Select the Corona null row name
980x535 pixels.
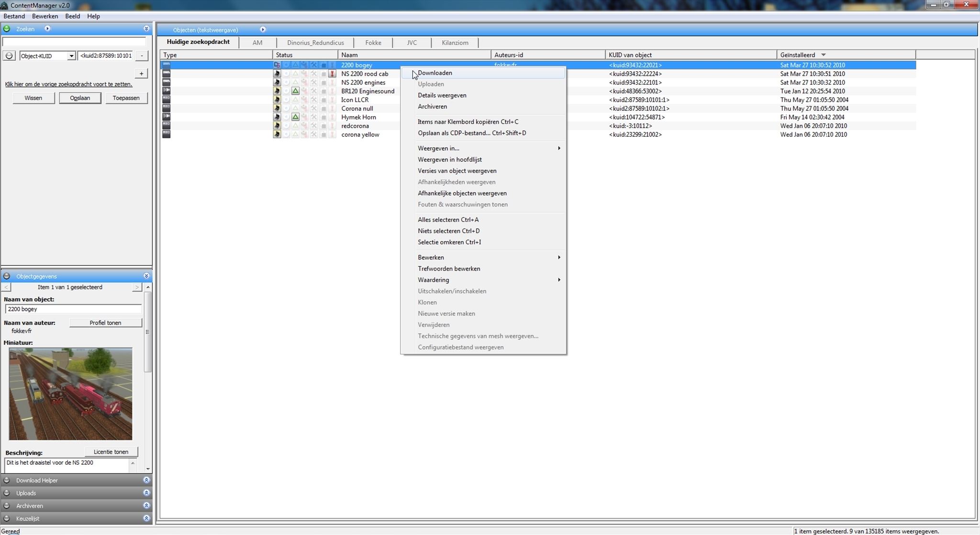click(x=357, y=109)
